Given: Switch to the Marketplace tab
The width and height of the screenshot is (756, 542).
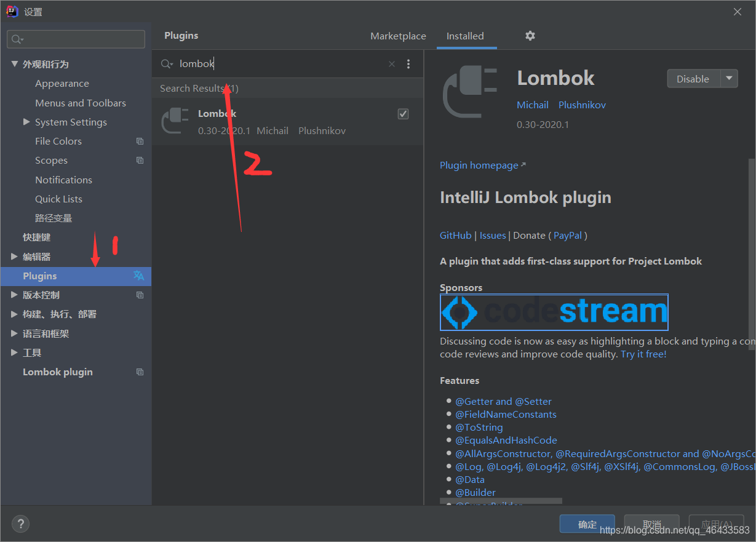Looking at the screenshot, I should point(398,36).
